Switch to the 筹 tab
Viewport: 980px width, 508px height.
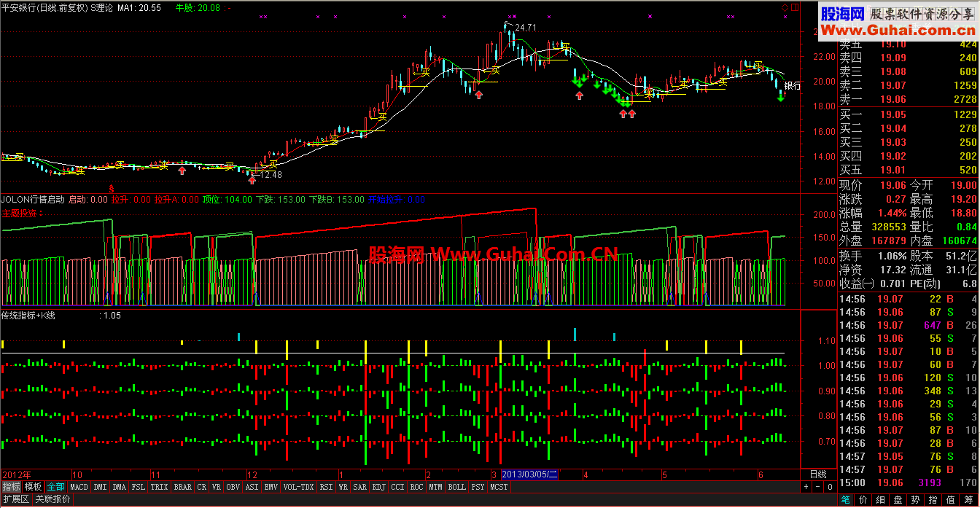[x=969, y=500]
